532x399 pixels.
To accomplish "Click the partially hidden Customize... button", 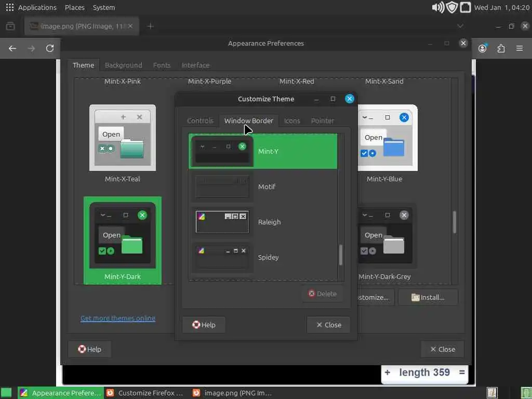I will pos(376,298).
